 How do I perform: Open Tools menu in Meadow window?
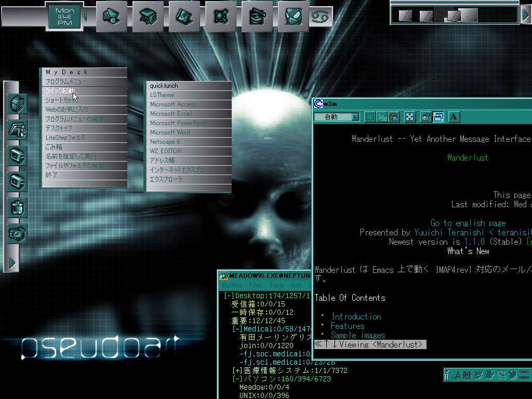tap(276, 285)
